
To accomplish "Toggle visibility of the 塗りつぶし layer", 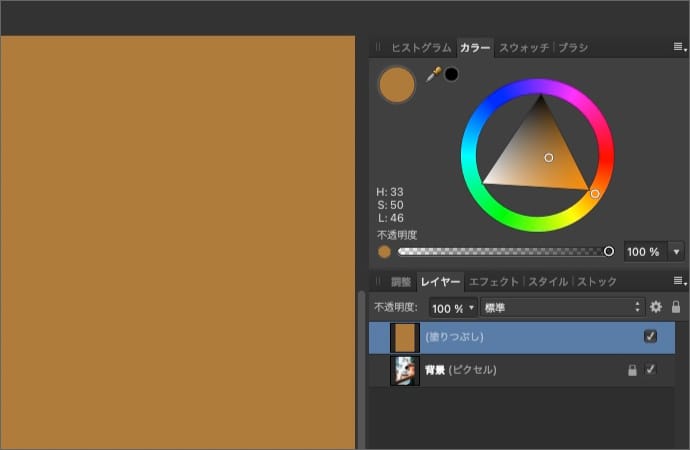I will (651, 337).
